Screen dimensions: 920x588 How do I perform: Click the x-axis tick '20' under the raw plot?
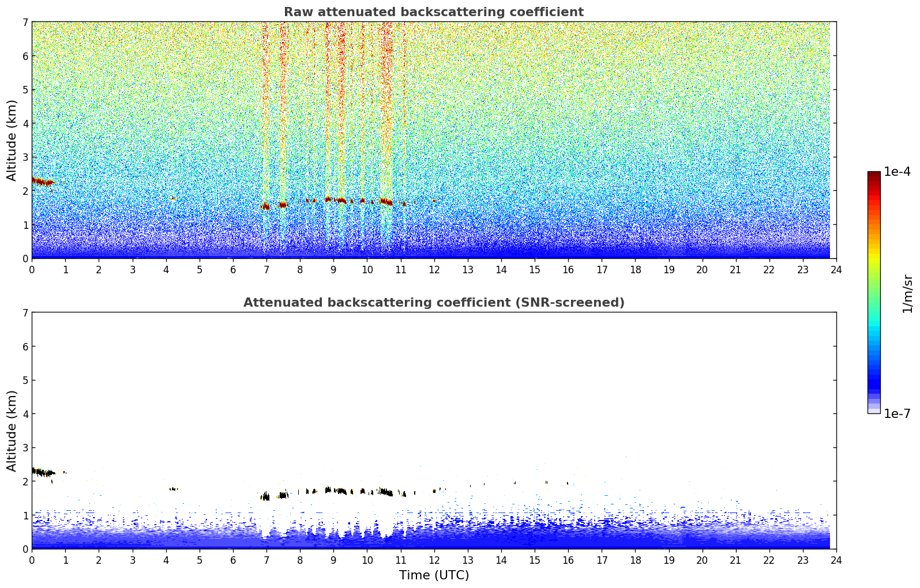pos(702,269)
